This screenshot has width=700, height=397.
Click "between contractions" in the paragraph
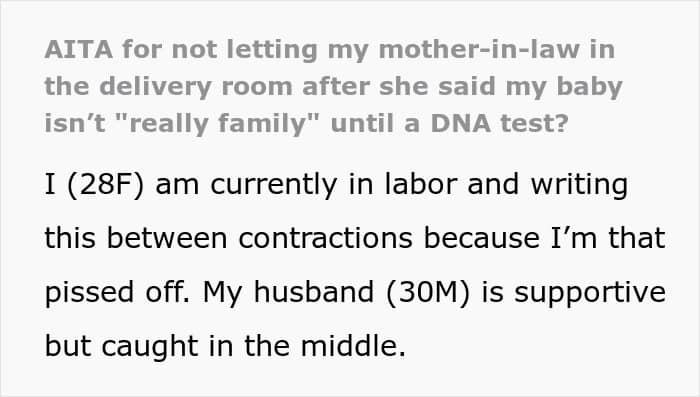[259, 238]
